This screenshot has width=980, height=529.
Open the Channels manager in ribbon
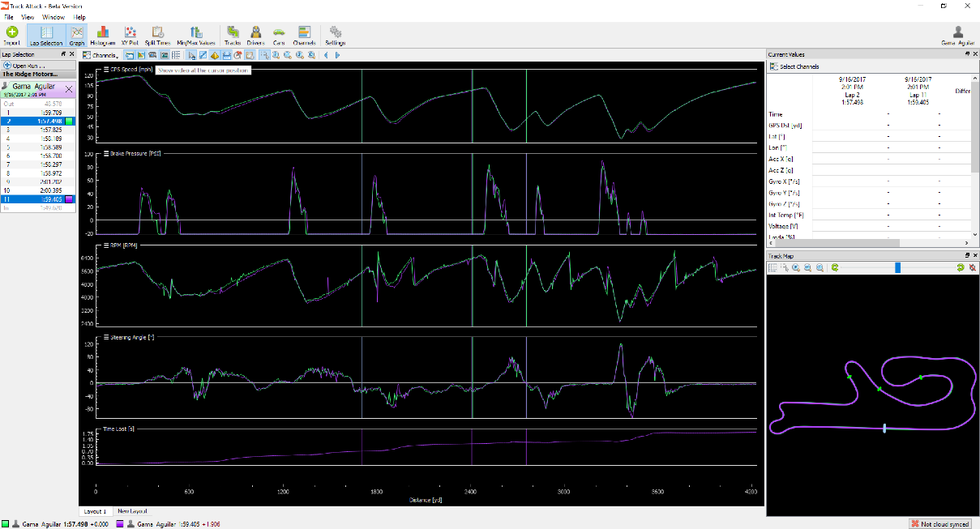tap(304, 34)
